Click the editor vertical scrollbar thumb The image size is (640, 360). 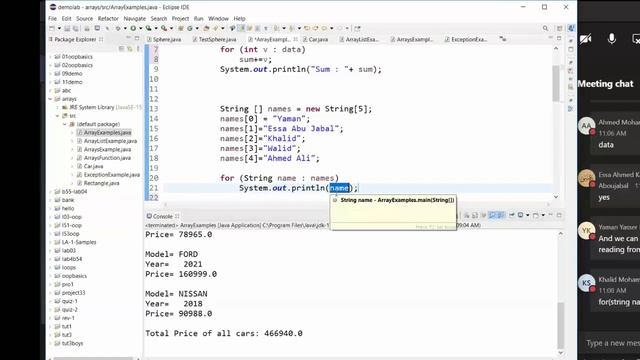coord(556,83)
